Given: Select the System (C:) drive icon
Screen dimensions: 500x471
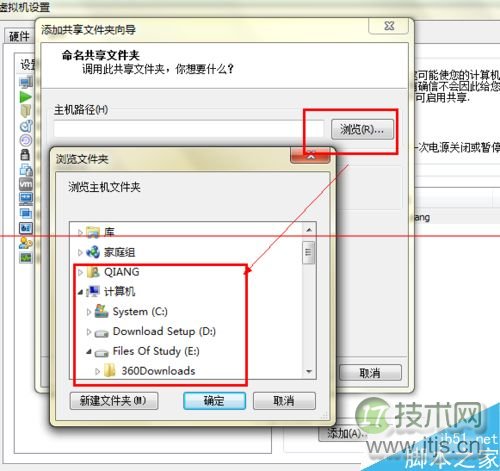Looking at the screenshot, I should pos(101,311).
